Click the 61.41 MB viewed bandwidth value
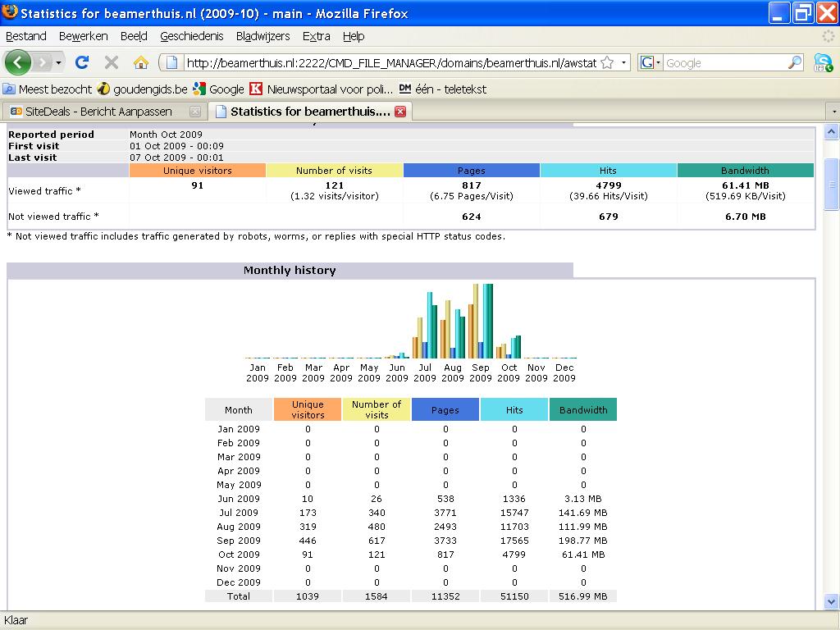This screenshot has width=840, height=630. point(745,185)
